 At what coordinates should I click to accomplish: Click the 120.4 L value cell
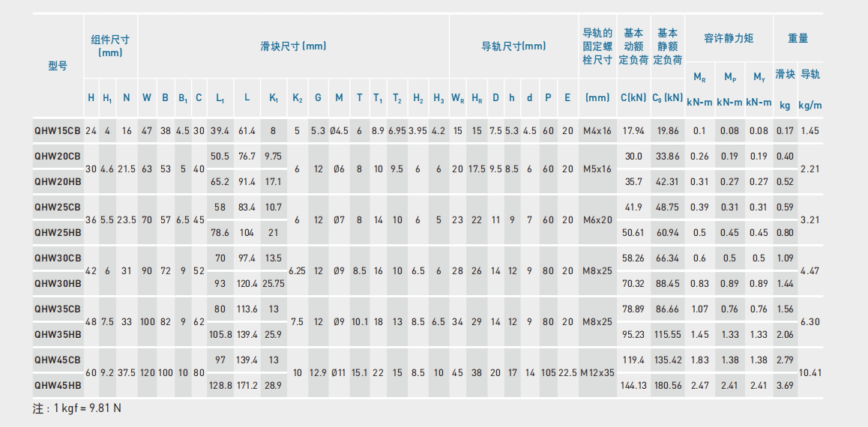[x=247, y=284]
